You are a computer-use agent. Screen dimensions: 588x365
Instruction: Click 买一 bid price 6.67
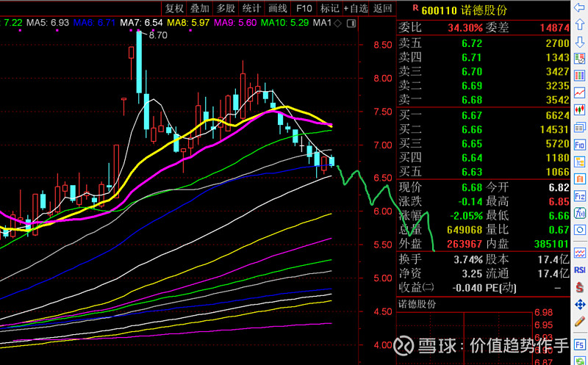(472, 115)
